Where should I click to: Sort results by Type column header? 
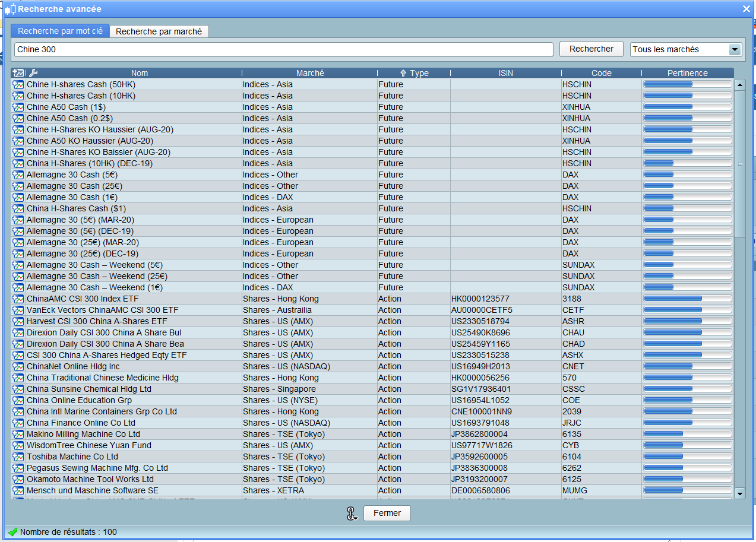pyautogui.click(x=414, y=73)
